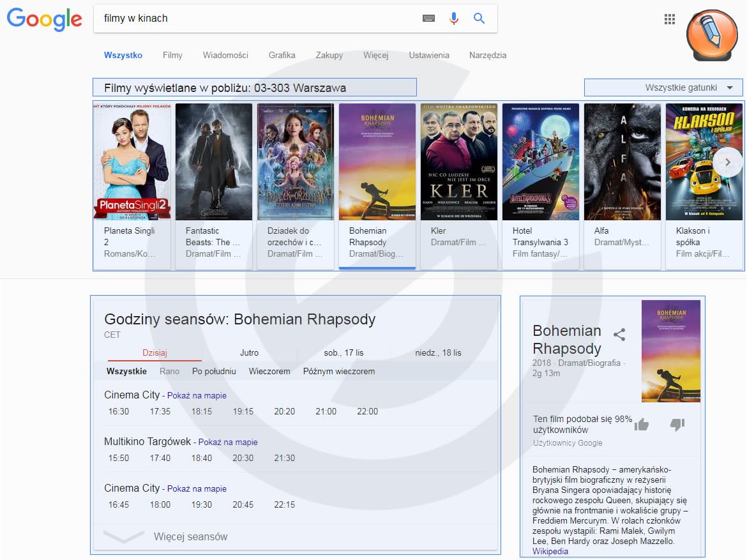Show showtimes for niedz., 18 lis
The height and width of the screenshot is (560, 747).
[x=438, y=352]
